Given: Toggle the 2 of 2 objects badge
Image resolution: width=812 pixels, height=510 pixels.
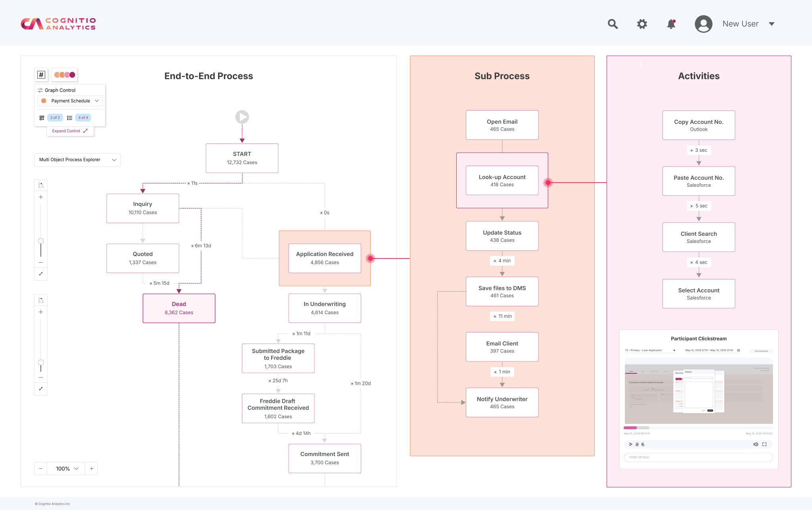Looking at the screenshot, I should (55, 118).
